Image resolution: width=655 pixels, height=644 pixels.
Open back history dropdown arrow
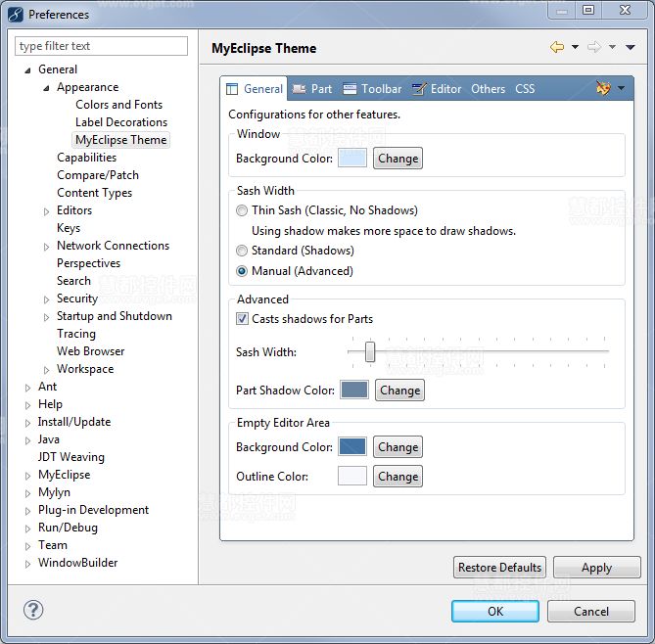tap(576, 47)
